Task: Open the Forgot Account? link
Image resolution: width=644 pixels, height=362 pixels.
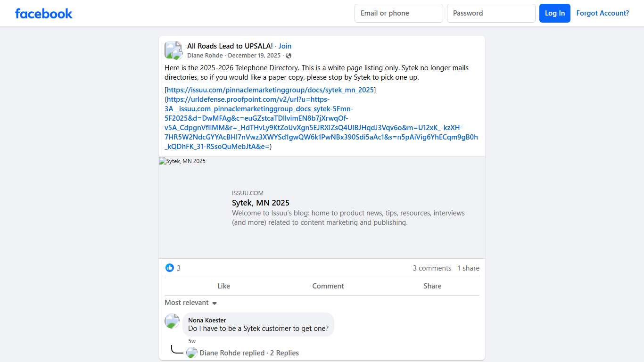Action: pos(603,13)
